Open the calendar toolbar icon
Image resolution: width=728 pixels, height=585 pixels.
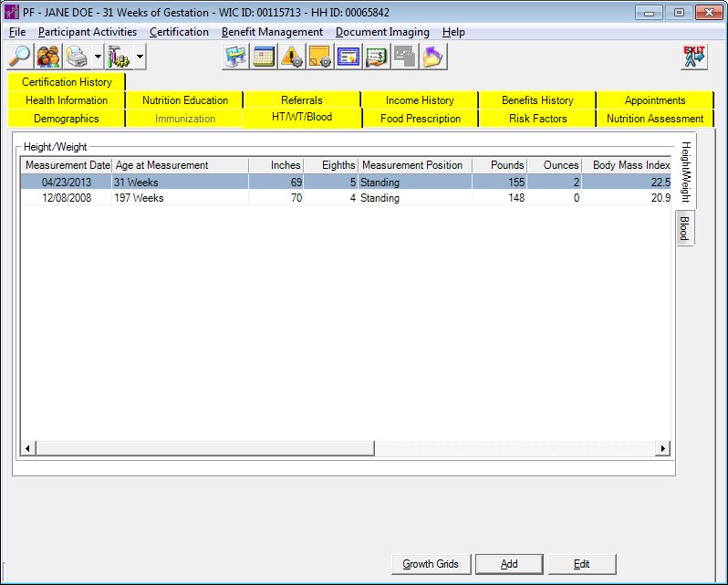click(264, 57)
